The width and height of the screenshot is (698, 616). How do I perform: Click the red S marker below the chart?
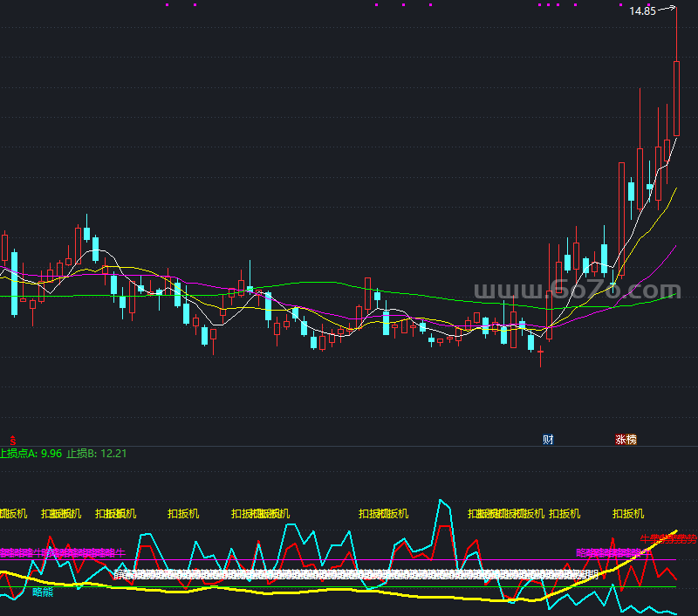13,441
